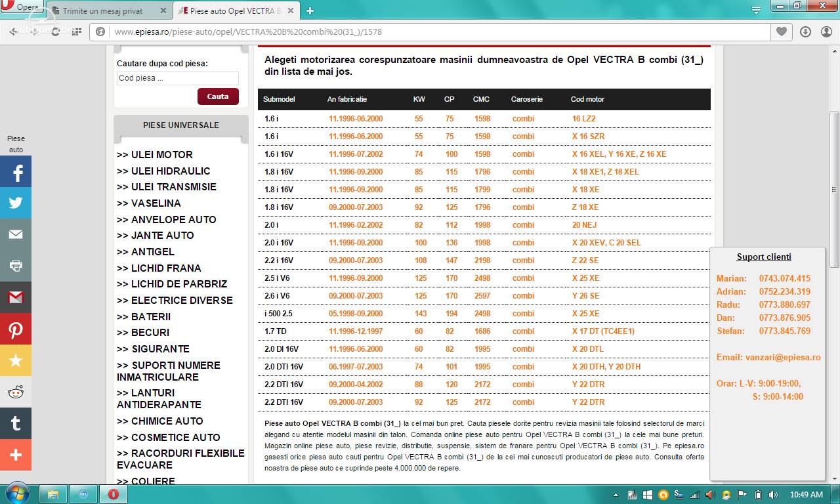Screen dimensions: 840x504
Task: Share page on Reddit sidebar icon
Action: click(16, 392)
